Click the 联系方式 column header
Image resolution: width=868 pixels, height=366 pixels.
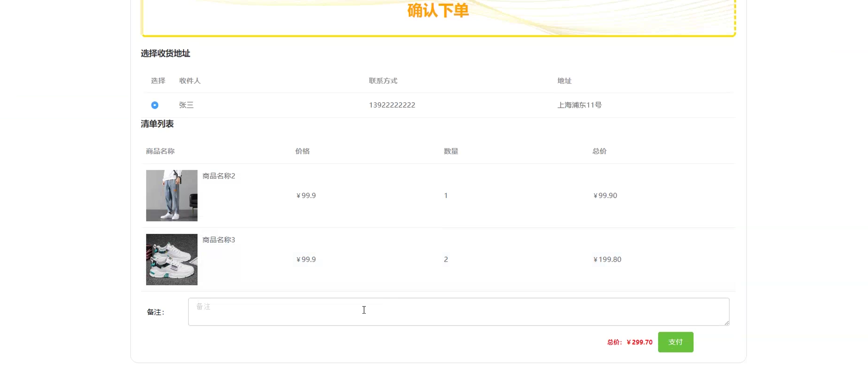point(383,81)
